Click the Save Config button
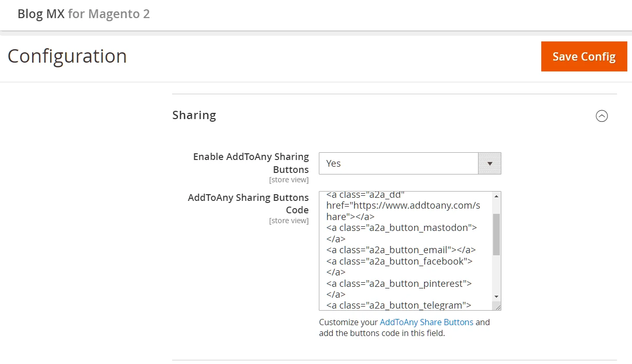Image resolution: width=632 pixels, height=364 pixels. click(584, 56)
